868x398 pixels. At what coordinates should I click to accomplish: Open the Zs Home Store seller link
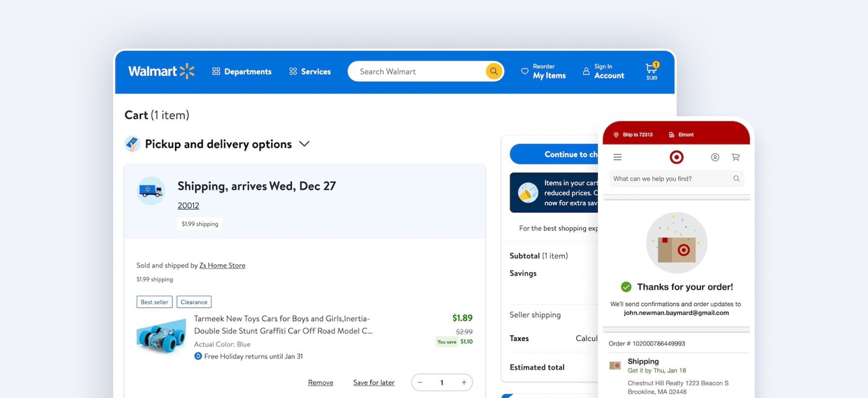[222, 265]
